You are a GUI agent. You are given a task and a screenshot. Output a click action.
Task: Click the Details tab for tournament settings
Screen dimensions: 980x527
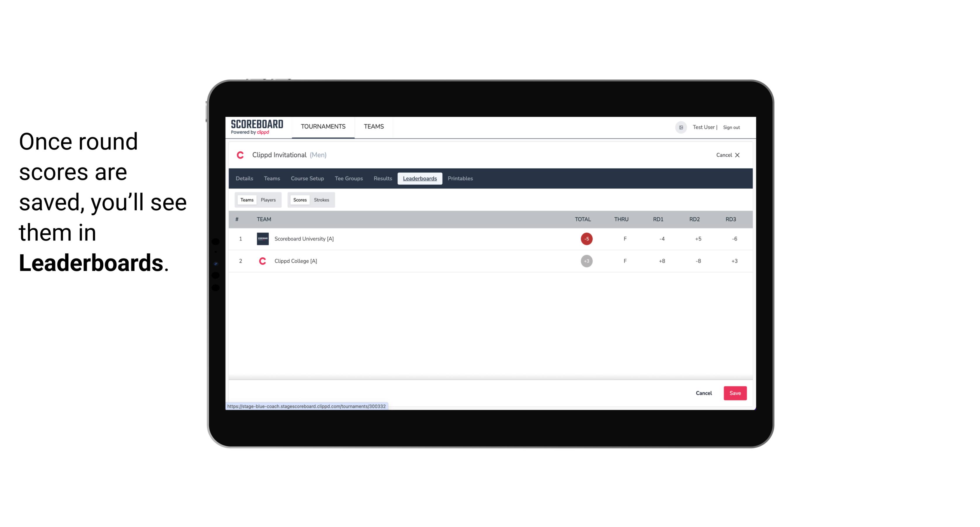coord(244,179)
